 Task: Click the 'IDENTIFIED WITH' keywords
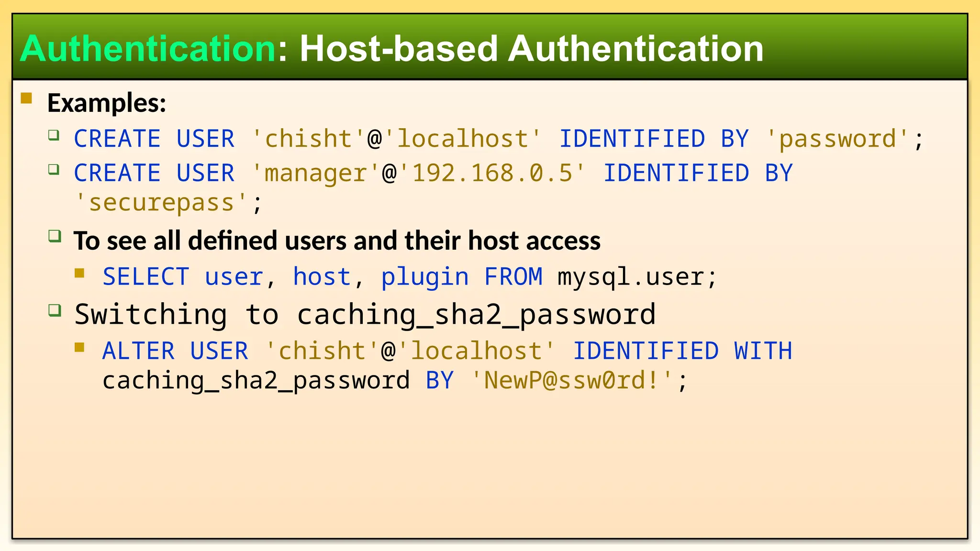(x=682, y=351)
